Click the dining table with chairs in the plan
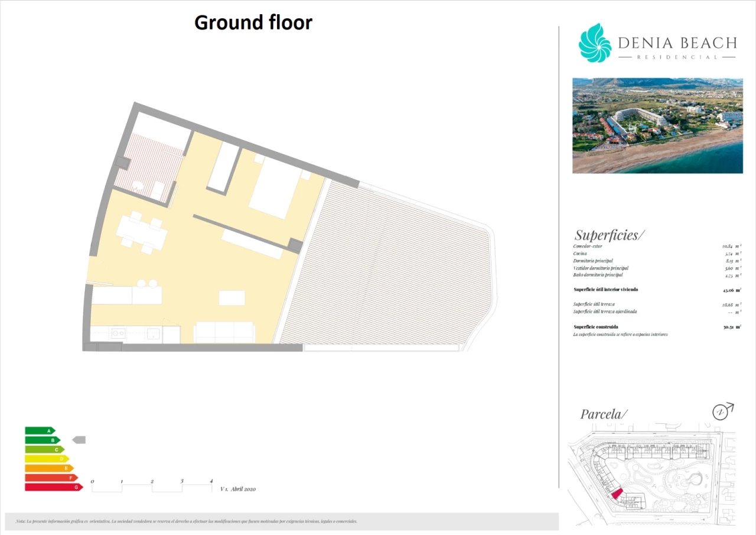The width and height of the screenshot is (756, 535). coord(142,232)
